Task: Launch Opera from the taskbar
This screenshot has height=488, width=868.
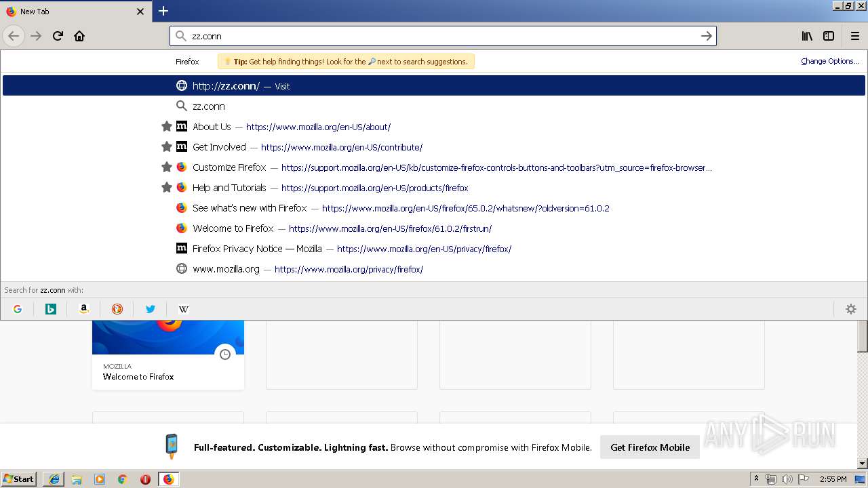Action: [x=145, y=479]
